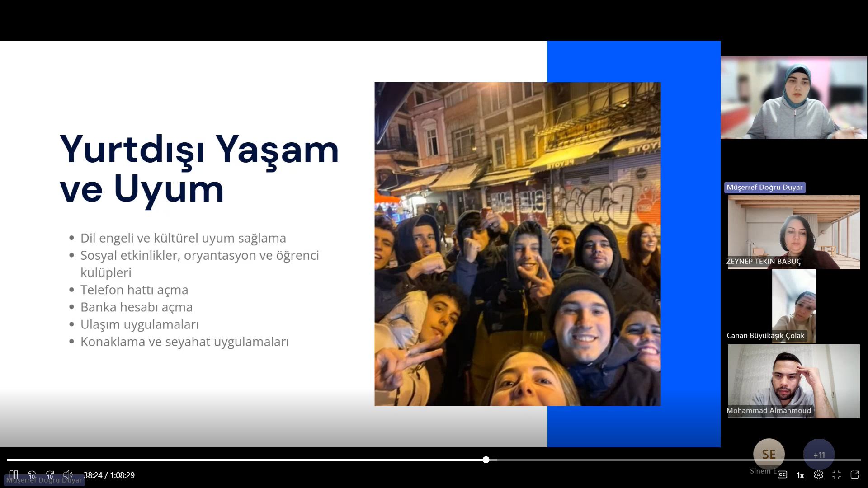Skip forward 10 seconds
This screenshot has height=488, width=868.
point(50,475)
